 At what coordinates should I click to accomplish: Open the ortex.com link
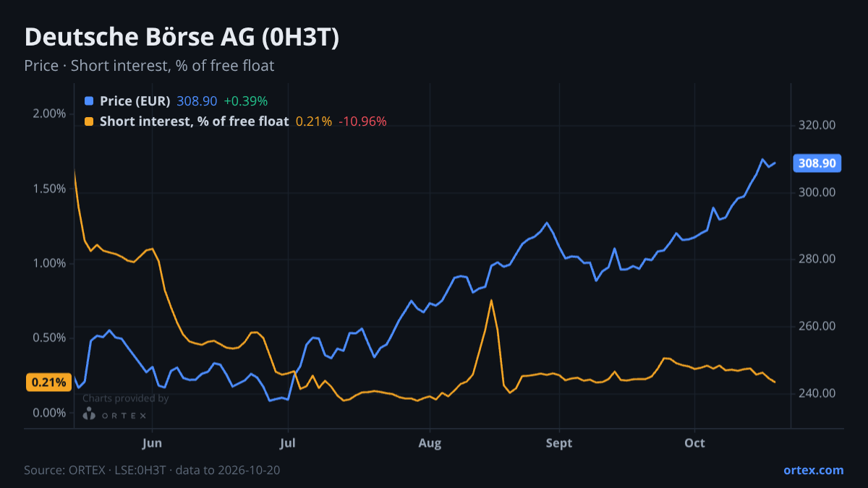pyautogui.click(x=813, y=470)
